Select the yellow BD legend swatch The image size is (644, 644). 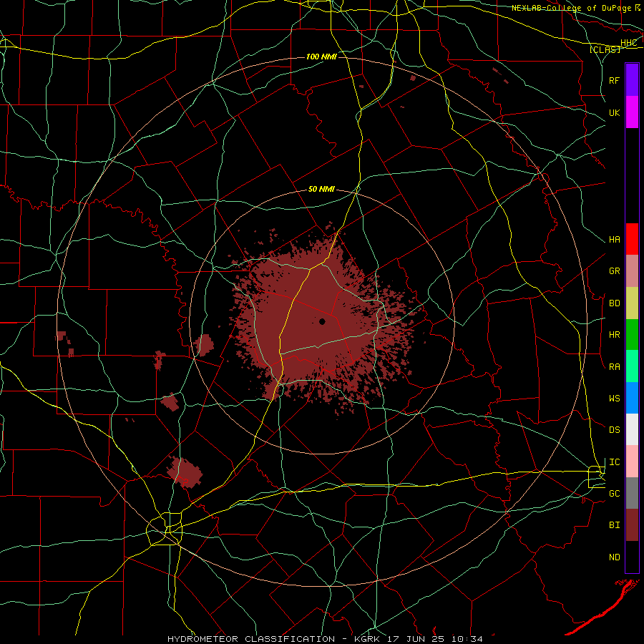(632, 303)
